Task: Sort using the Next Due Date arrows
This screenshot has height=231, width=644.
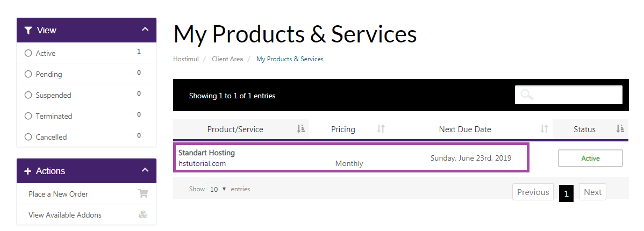Action: 544,129
